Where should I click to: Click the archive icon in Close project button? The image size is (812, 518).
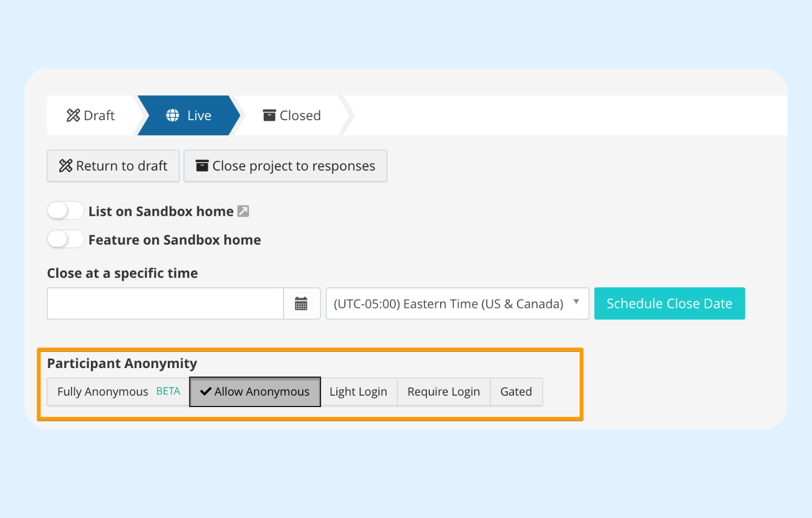[x=202, y=166]
